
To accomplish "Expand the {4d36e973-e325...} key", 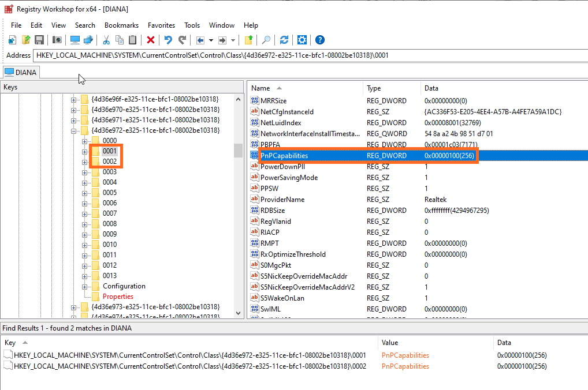I will click(x=73, y=307).
